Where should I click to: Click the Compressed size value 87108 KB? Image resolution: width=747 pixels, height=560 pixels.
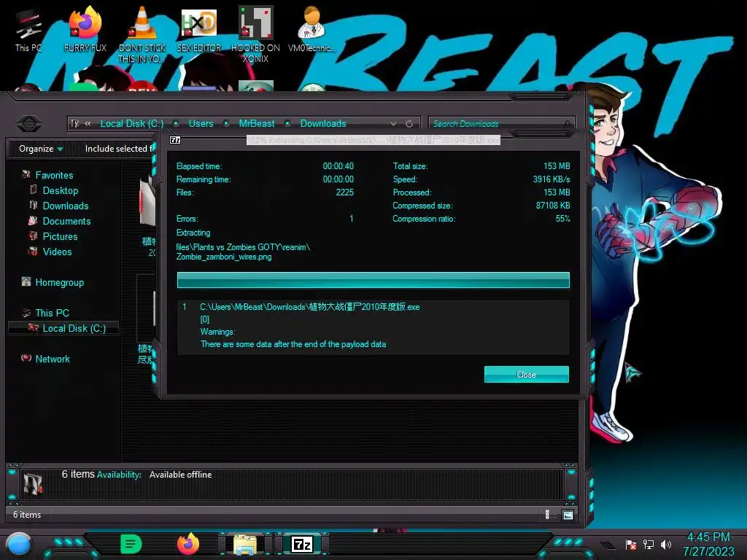(x=553, y=206)
